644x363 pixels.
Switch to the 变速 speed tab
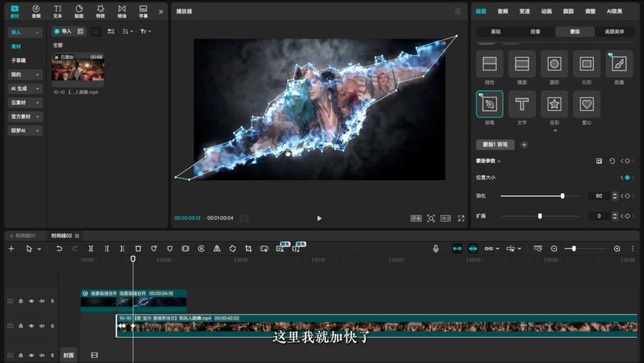coord(524,11)
